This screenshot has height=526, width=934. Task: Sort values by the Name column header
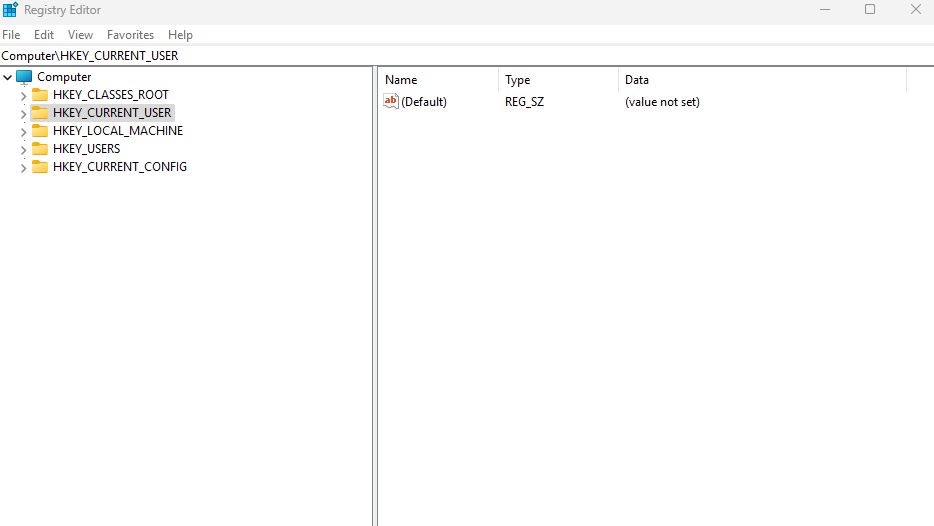pyautogui.click(x=438, y=80)
